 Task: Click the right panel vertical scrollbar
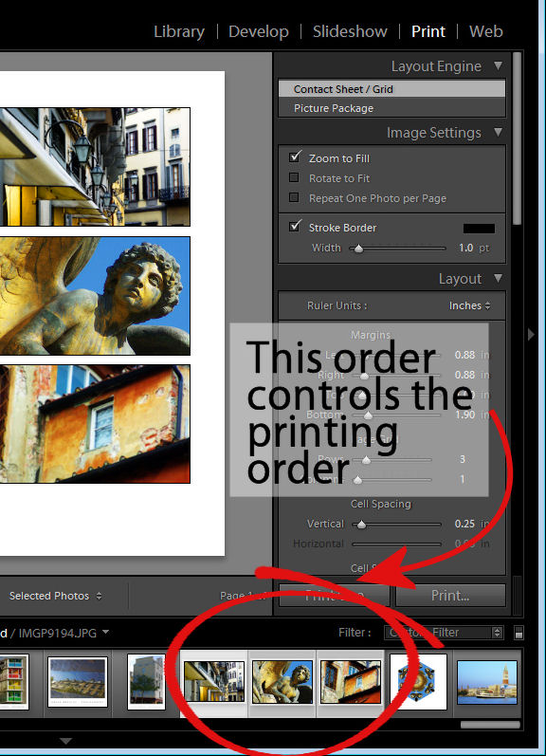pos(518,138)
